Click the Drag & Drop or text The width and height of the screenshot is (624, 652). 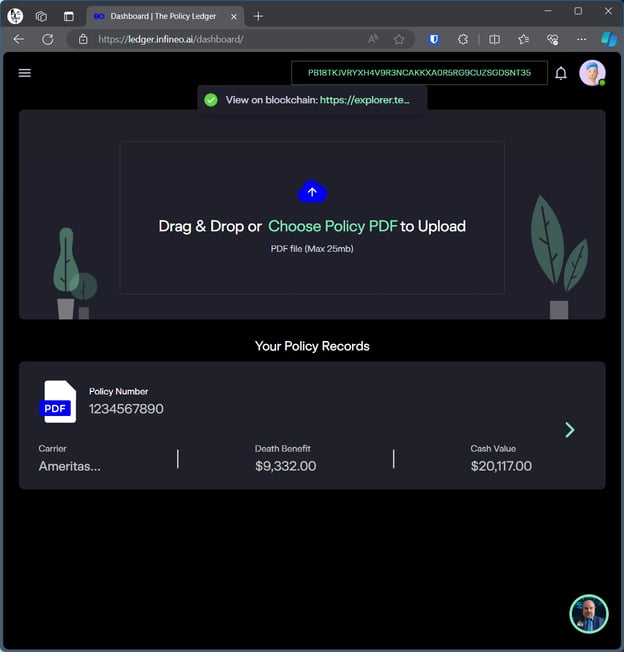point(210,226)
